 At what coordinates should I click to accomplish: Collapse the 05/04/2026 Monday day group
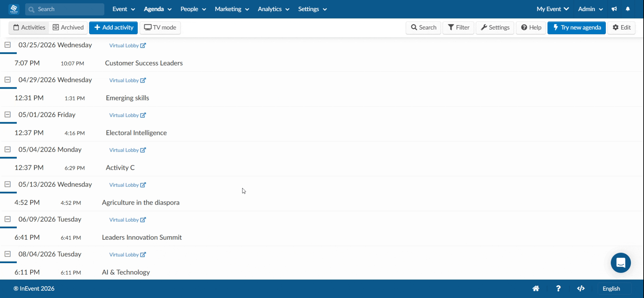(7, 149)
